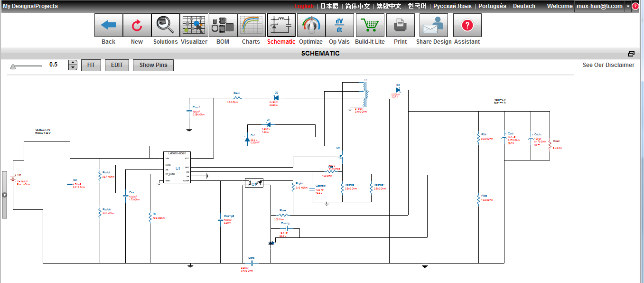Select the Schematic toolbar icon

click(281, 25)
